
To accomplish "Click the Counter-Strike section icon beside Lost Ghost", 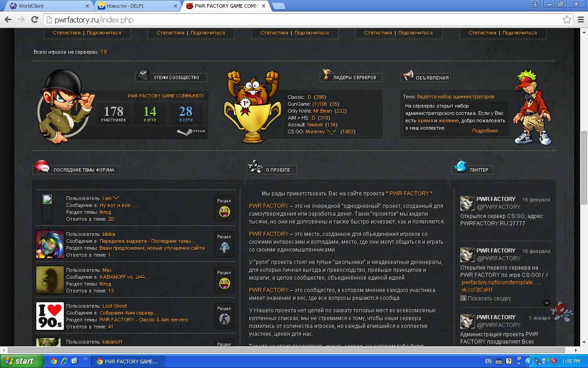I will [224, 319].
